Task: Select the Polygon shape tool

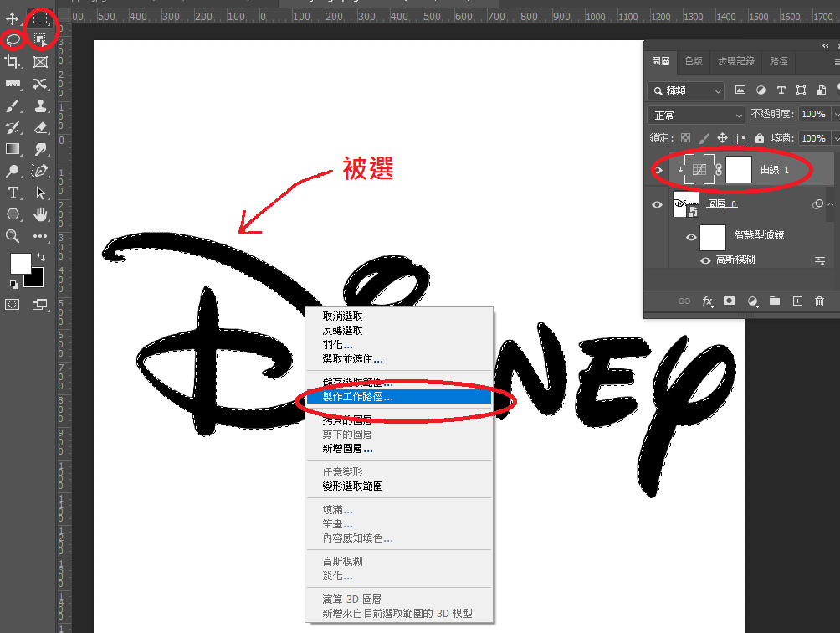Action: coord(13,214)
